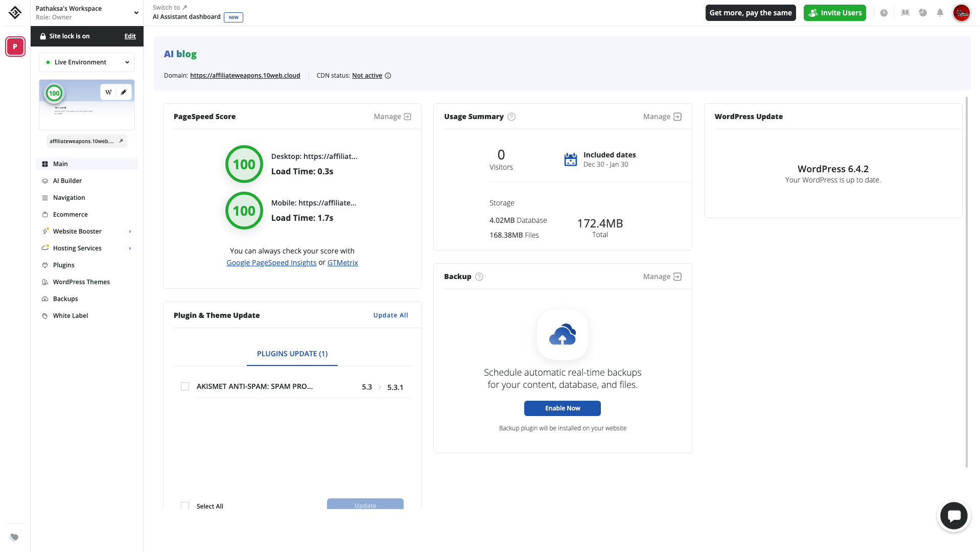This screenshot has height=552, width=980.
Task: Open the Navigation menu item
Action: tap(69, 197)
